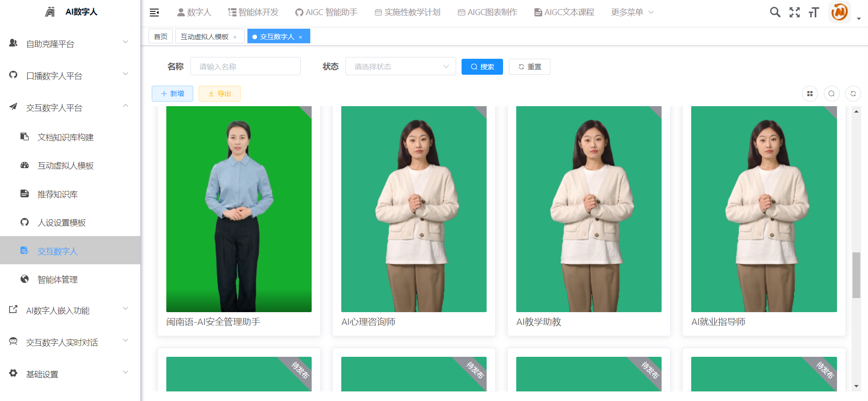Click the 智能体管理 globe icon
The width and height of the screenshot is (868, 401).
(x=25, y=279)
